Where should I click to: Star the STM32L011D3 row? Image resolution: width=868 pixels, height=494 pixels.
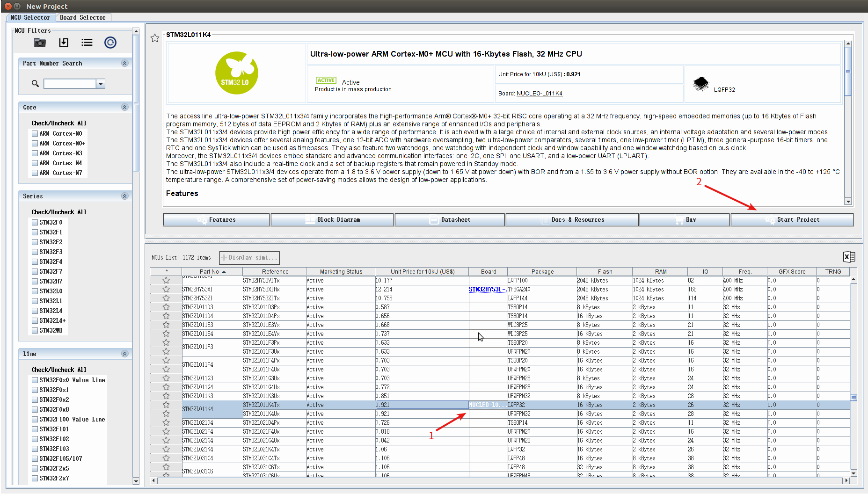point(166,307)
